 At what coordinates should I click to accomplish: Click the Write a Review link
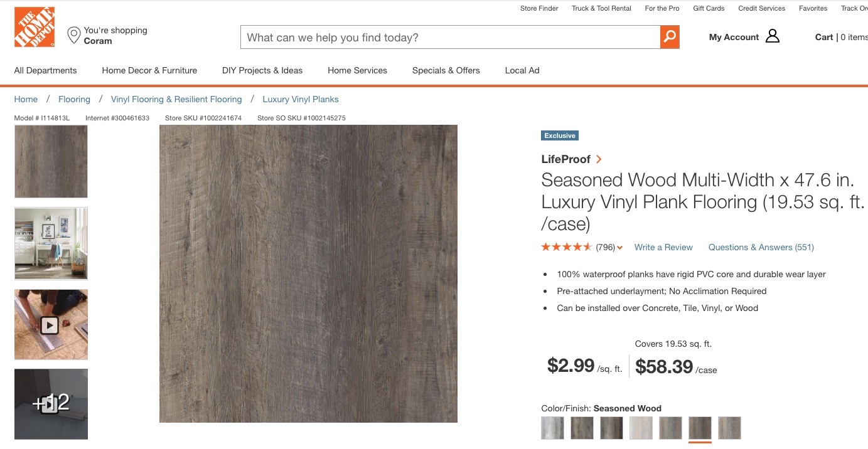click(663, 247)
